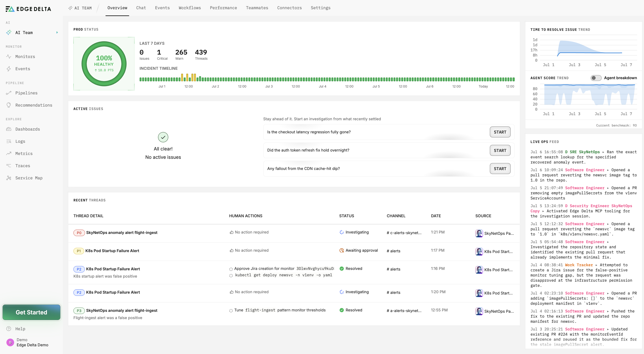The height and width of the screenshot is (354, 644).
Task: Click the P3 priority badge
Action: (x=79, y=311)
